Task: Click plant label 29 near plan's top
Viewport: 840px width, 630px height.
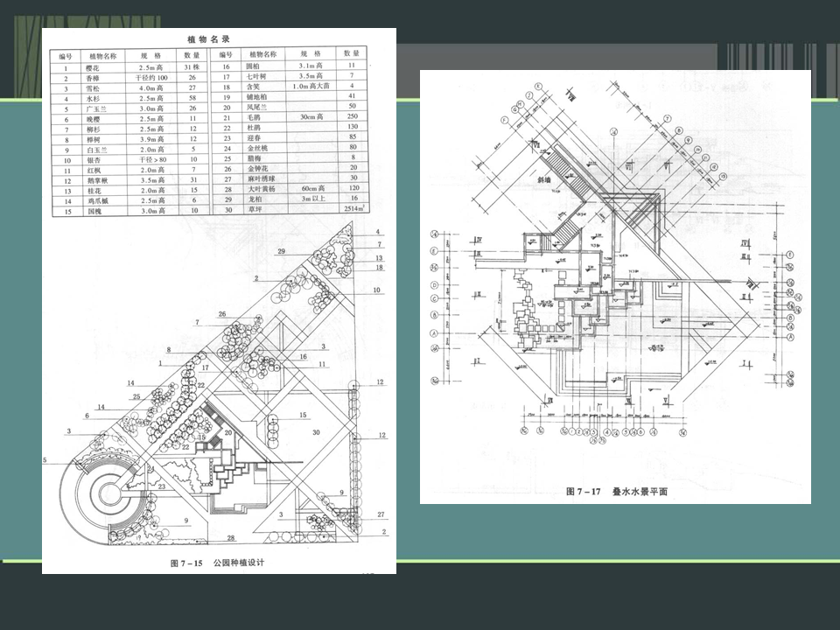Action: tap(281, 251)
